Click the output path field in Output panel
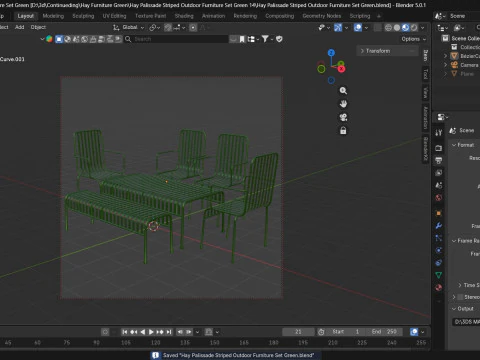 click(466, 322)
